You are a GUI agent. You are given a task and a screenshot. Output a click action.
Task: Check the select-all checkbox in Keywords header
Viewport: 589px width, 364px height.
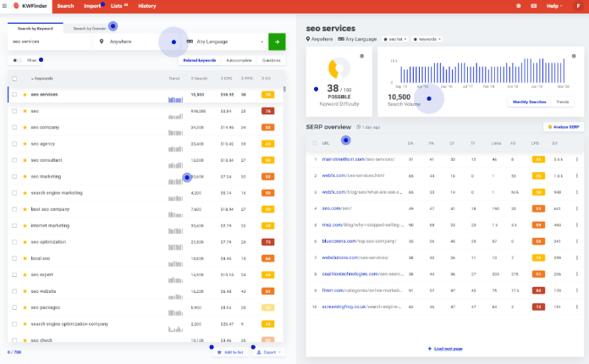[x=14, y=79]
